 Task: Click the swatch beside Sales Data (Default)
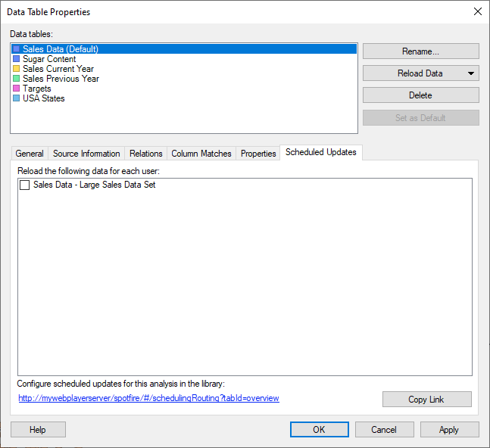(x=16, y=49)
